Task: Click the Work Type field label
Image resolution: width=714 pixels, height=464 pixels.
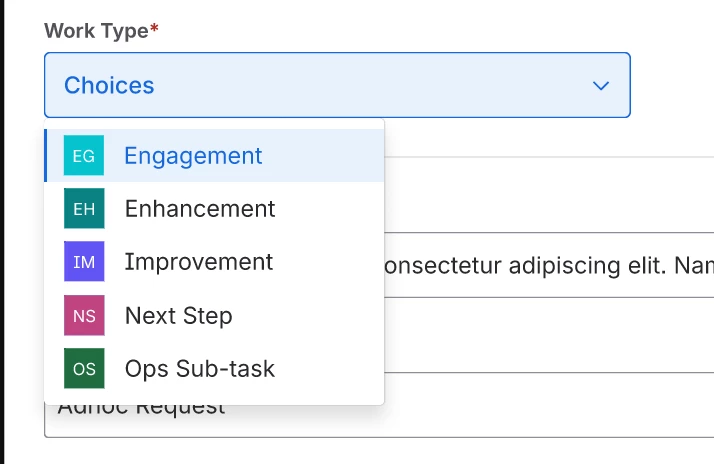Action: click(x=96, y=31)
